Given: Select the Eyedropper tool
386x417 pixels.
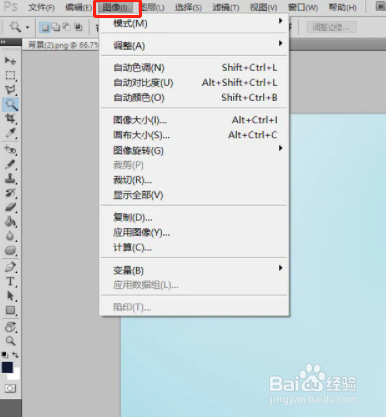Looking at the screenshot, I should pyautogui.click(x=10, y=133).
